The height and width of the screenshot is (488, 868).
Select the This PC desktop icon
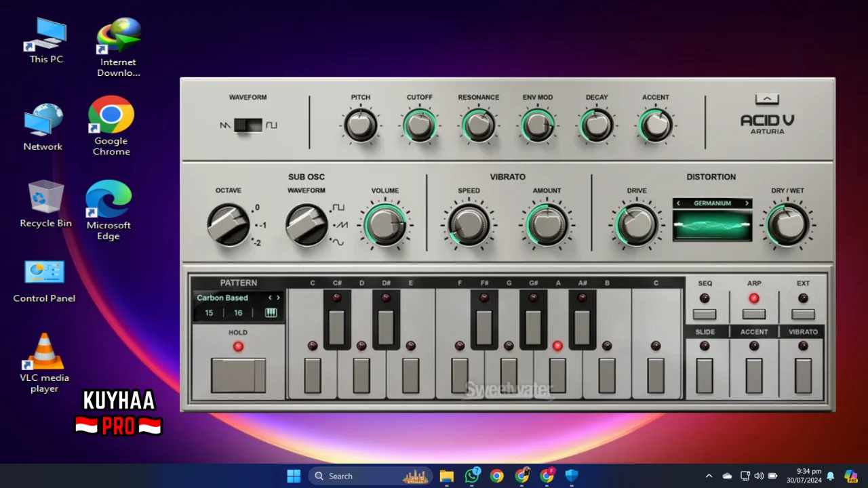[x=46, y=41]
